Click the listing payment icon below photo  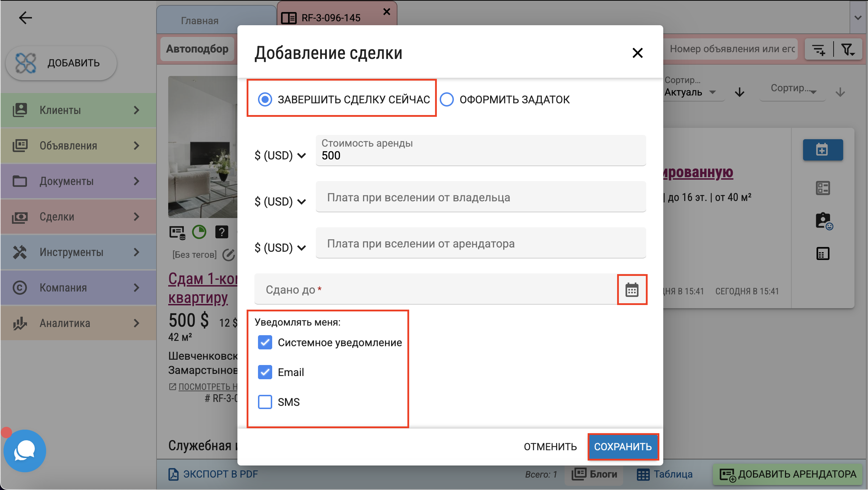pyautogui.click(x=177, y=233)
